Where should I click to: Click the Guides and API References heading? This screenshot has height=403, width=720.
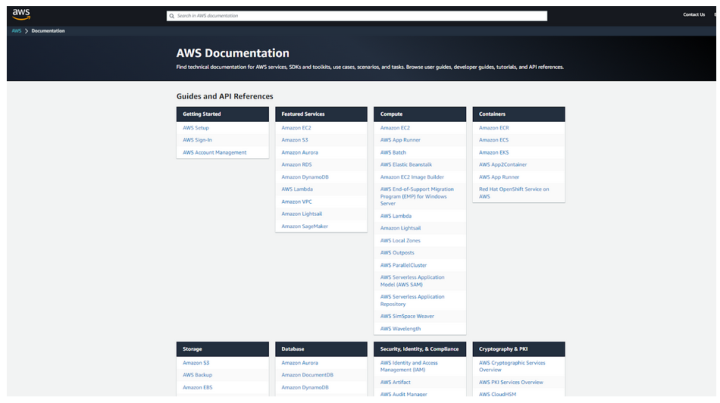pyautogui.click(x=225, y=96)
